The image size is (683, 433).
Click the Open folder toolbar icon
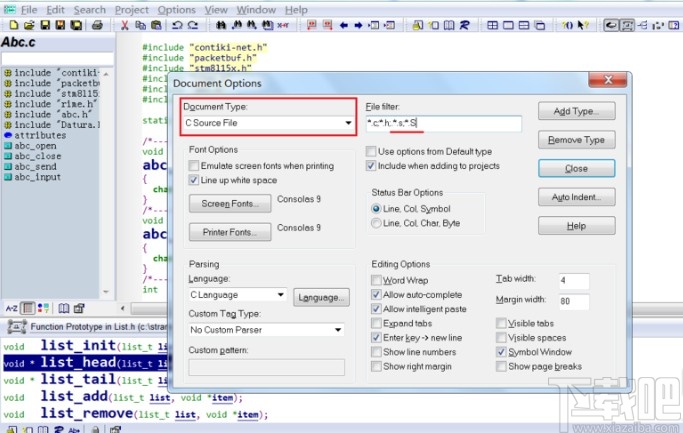click(29, 25)
